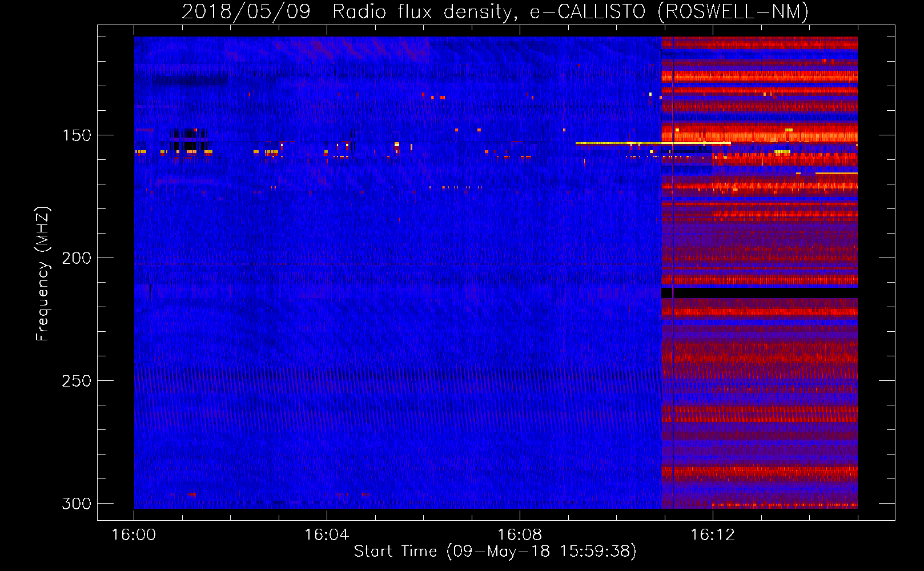Click the long yellow horizontal line near 153 MHz

(653, 143)
